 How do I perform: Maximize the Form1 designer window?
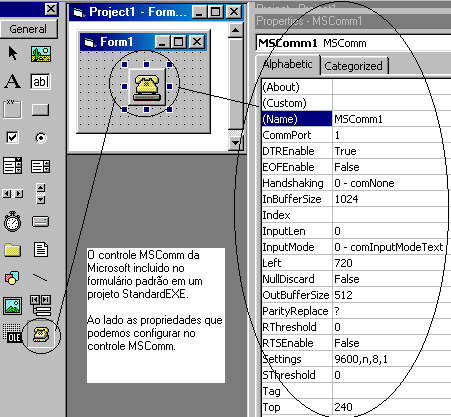(x=178, y=42)
